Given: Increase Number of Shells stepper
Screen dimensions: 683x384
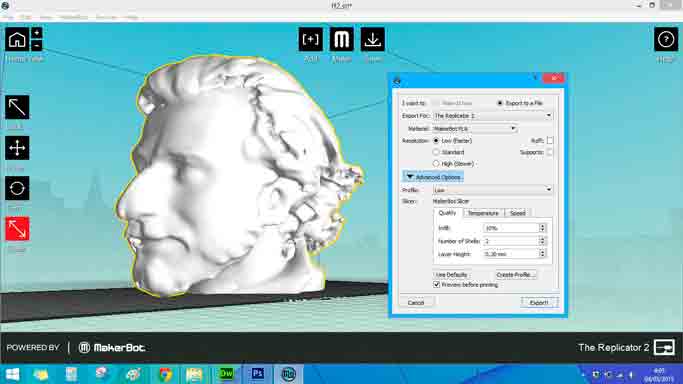Looking at the screenshot, I should 542,239.
